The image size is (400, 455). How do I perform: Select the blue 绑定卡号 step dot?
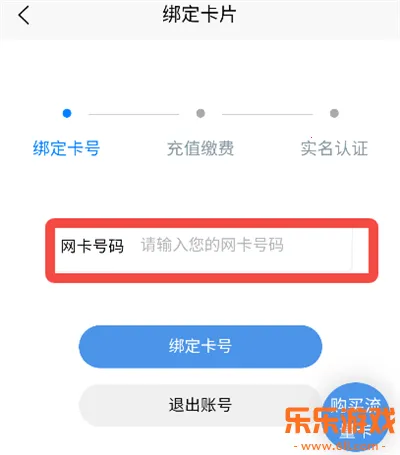[67, 113]
